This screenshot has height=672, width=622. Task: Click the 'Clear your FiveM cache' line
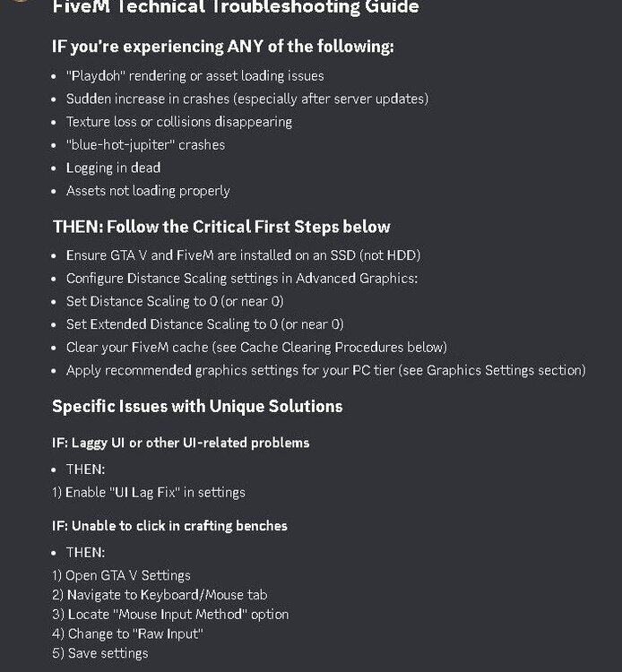coord(256,348)
